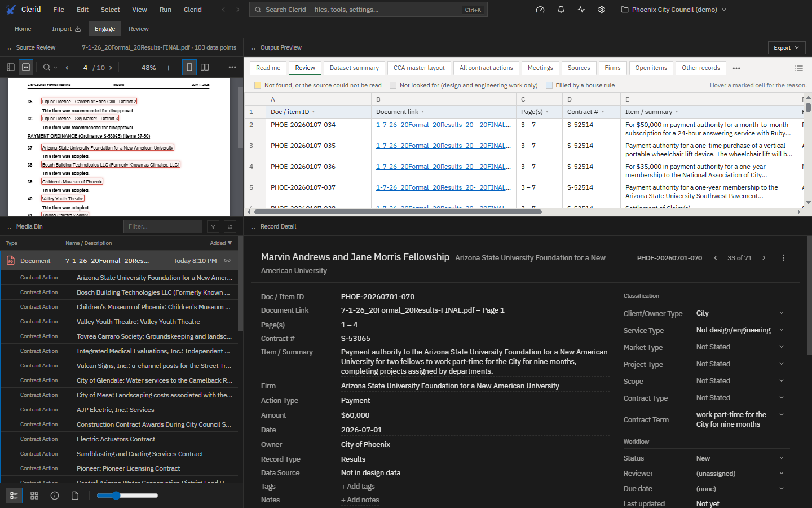Click the folder icon in Media Bin
The image size is (812, 508).
click(x=230, y=226)
